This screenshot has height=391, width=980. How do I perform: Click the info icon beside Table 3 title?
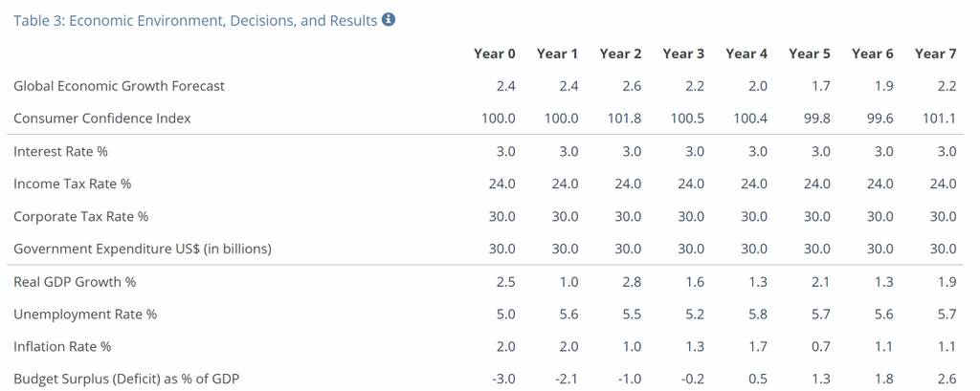pos(389,19)
